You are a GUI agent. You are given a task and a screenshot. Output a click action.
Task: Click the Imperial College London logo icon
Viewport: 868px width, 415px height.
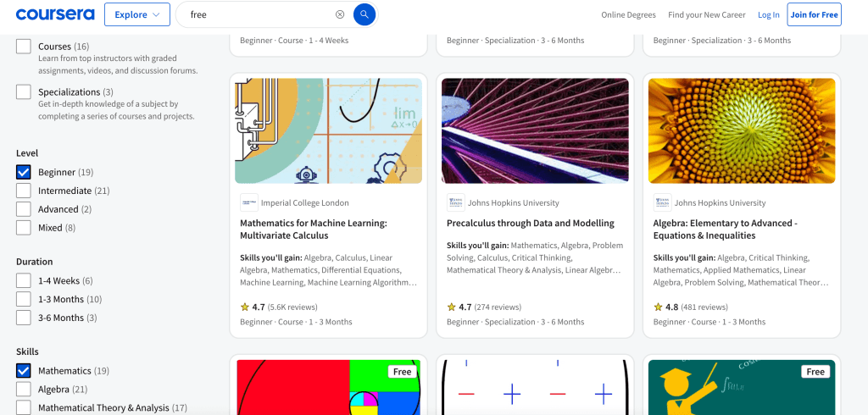249,202
